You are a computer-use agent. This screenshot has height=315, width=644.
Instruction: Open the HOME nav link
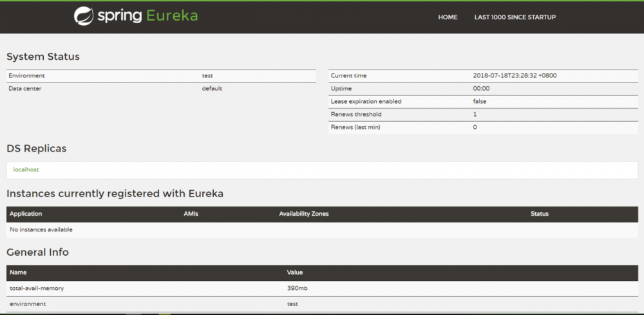[448, 17]
